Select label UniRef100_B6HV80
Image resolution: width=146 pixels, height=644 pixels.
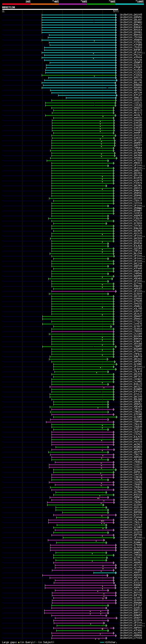tap(131, 575)
